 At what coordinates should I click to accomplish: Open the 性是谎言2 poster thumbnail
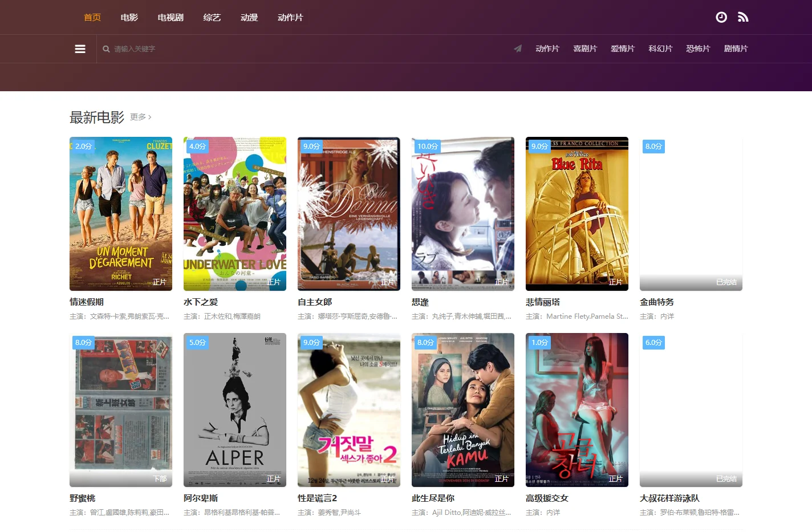pyautogui.click(x=349, y=410)
